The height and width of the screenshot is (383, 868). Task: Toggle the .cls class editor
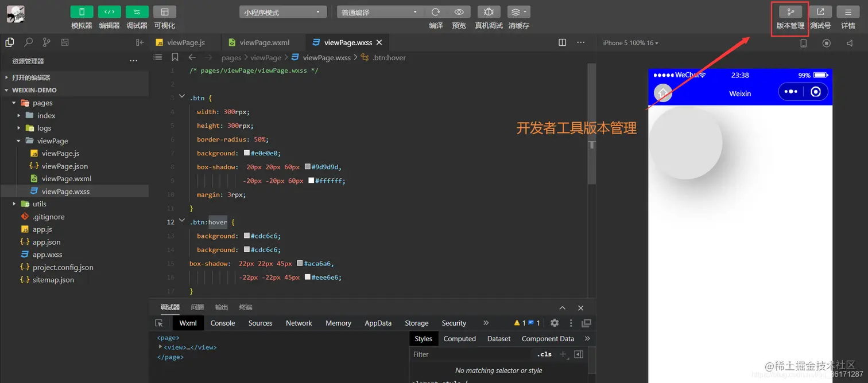[544, 354]
